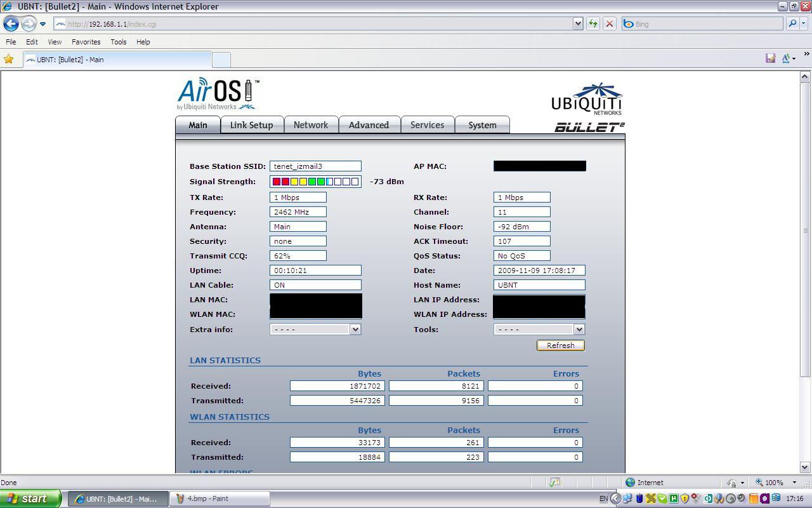Open the search provider options dropdown
The width and height of the screenshot is (812, 508).
point(804,24)
